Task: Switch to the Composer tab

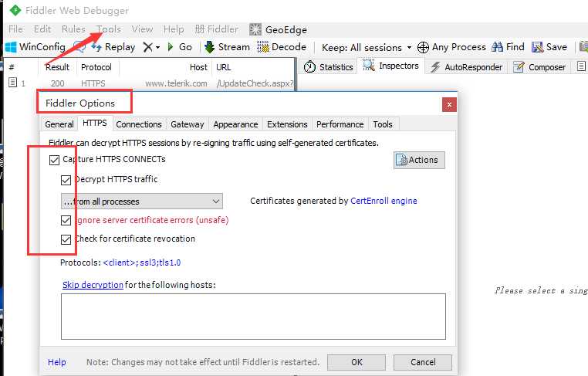Action: tap(539, 67)
